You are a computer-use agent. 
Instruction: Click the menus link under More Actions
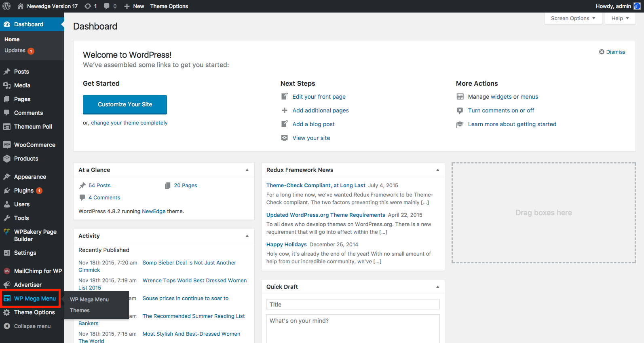coord(529,97)
